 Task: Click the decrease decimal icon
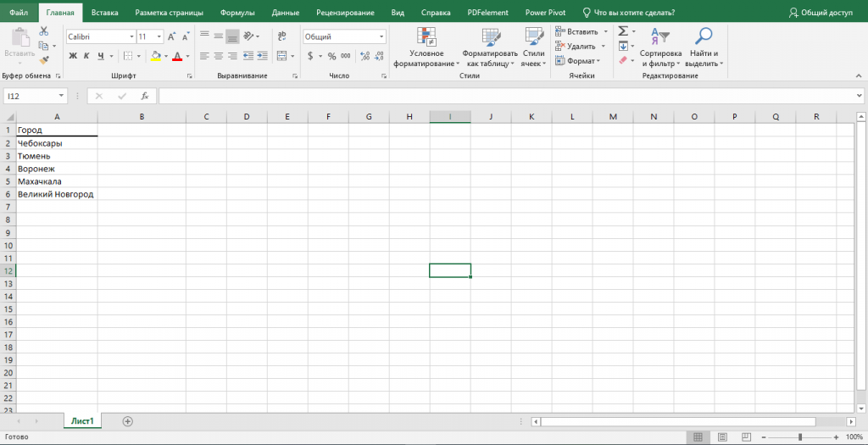[x=379, y=56]
